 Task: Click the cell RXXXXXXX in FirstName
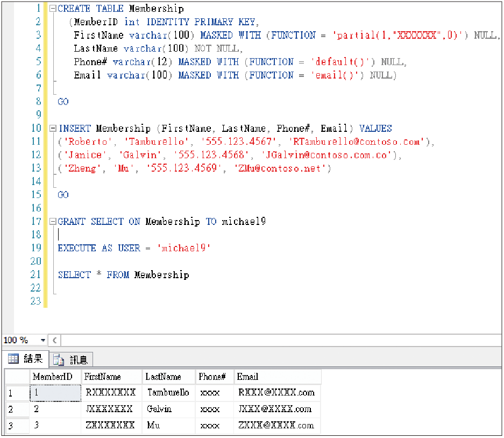coord(111,393)
